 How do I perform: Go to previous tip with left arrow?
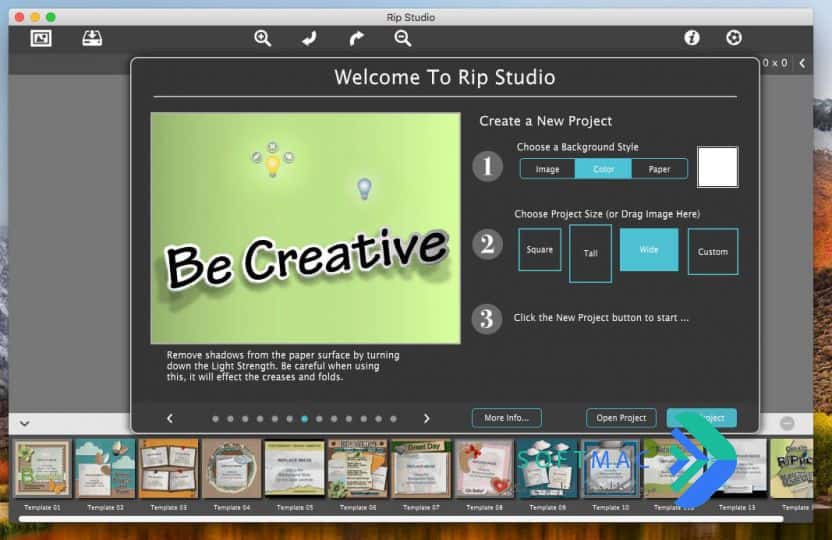pos(170,419)
